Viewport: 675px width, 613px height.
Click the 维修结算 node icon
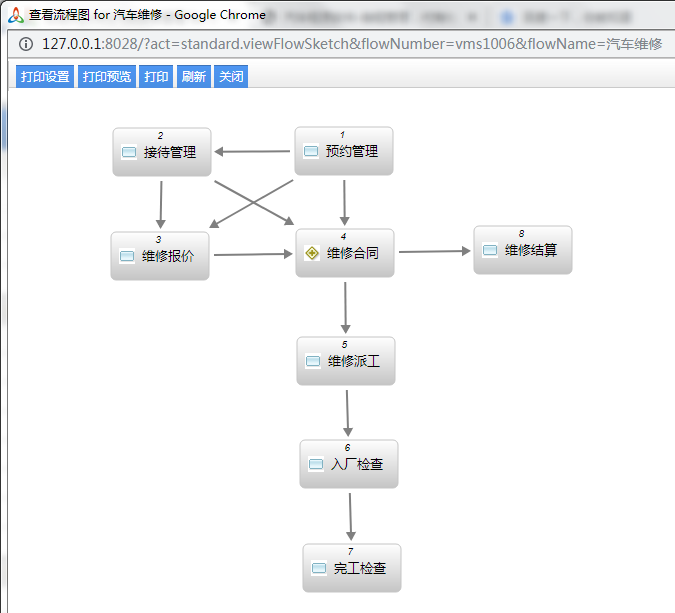[x=490, y=251]
